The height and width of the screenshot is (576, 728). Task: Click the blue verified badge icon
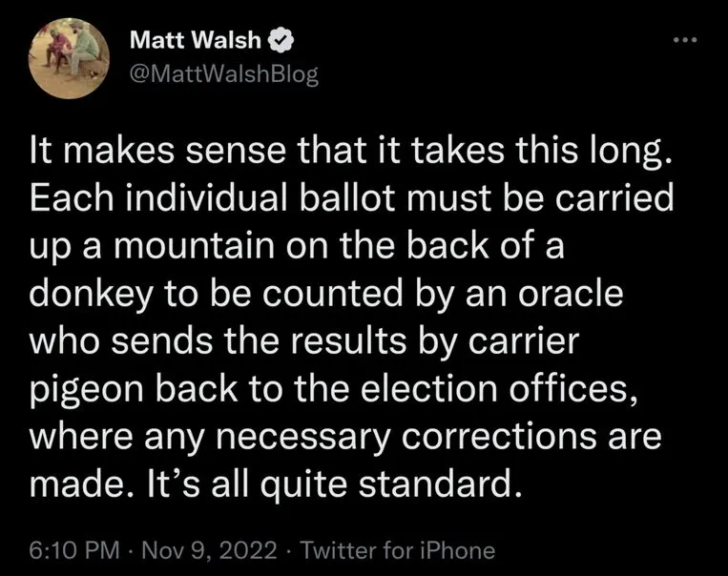point(281,43)
